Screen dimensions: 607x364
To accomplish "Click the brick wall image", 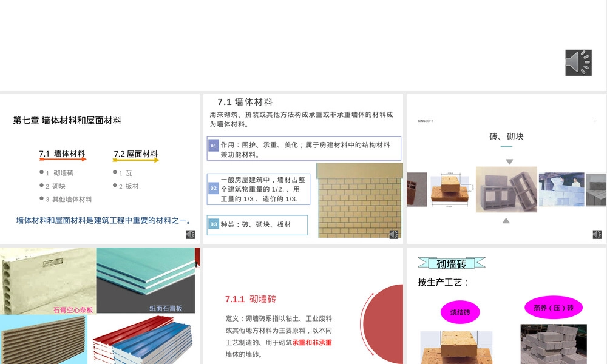I will tap(359, 200).
